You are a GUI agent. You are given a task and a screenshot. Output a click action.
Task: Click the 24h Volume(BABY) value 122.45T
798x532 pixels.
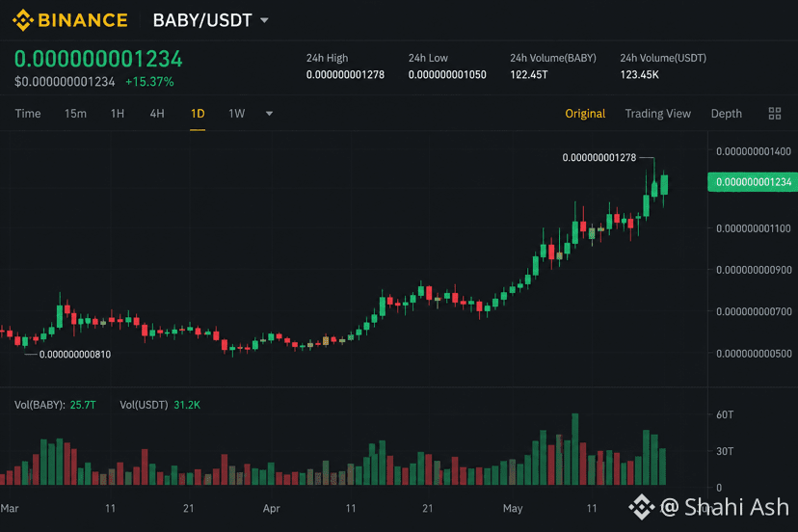click(x=529, y=75)
